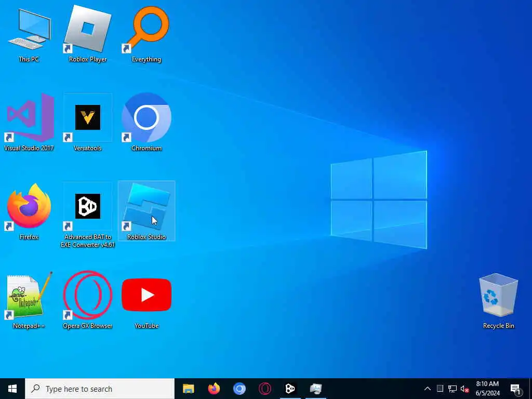
Task: Launch Firefox from the taskbar
Action: [214, 389]
